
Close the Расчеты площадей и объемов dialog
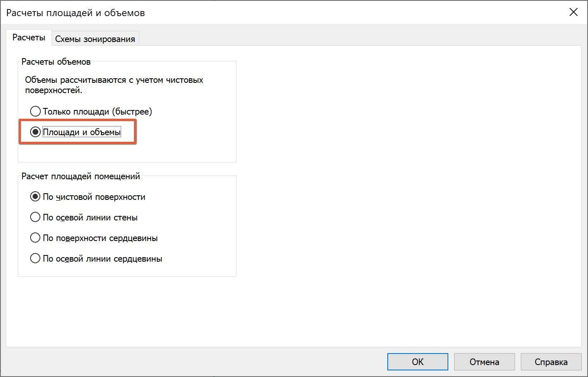(x=574, y=12)
